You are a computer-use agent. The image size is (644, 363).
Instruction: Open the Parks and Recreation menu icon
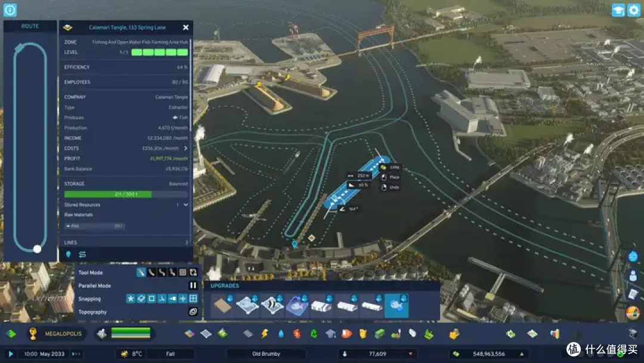(x=396, y=334)
